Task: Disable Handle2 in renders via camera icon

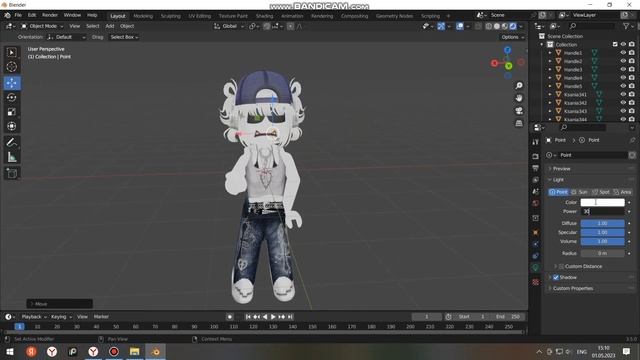Action: (632, 61)
